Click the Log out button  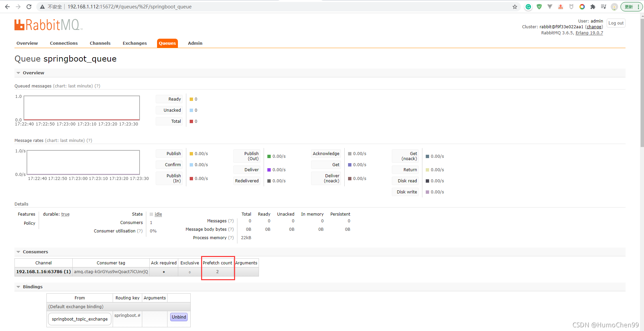tap(616, 23)
